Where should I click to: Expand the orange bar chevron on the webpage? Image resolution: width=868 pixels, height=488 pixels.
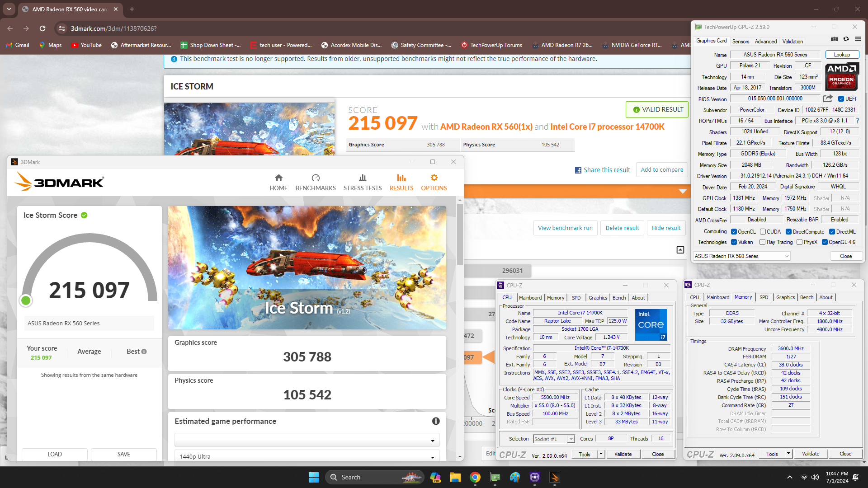pyautogui.click(x=683, y=191)
